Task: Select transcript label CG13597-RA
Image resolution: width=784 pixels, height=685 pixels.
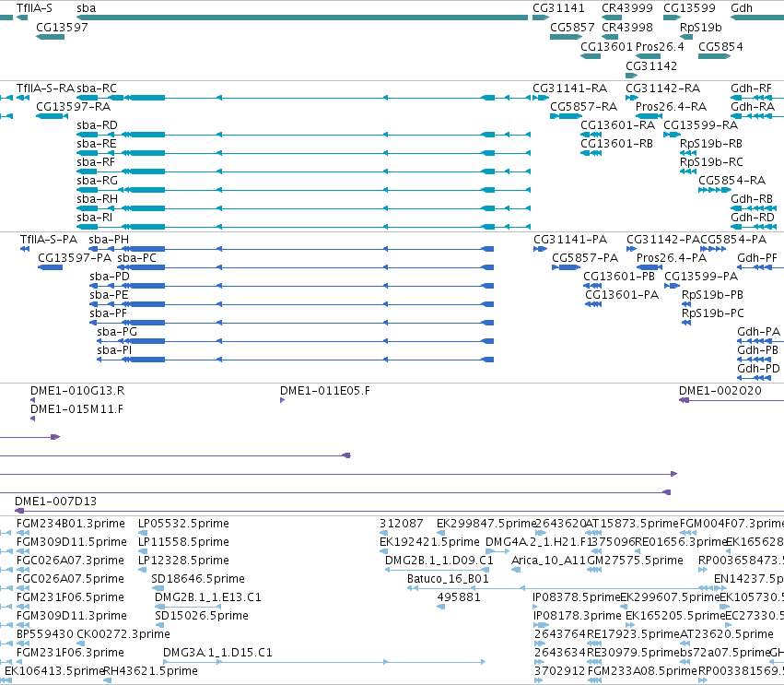Action: (73, 107)
